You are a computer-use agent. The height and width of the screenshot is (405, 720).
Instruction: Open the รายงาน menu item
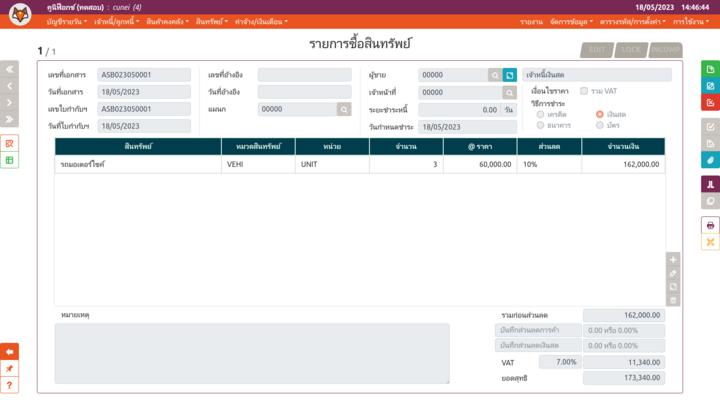pyautogui.click(x=530, y=21)
